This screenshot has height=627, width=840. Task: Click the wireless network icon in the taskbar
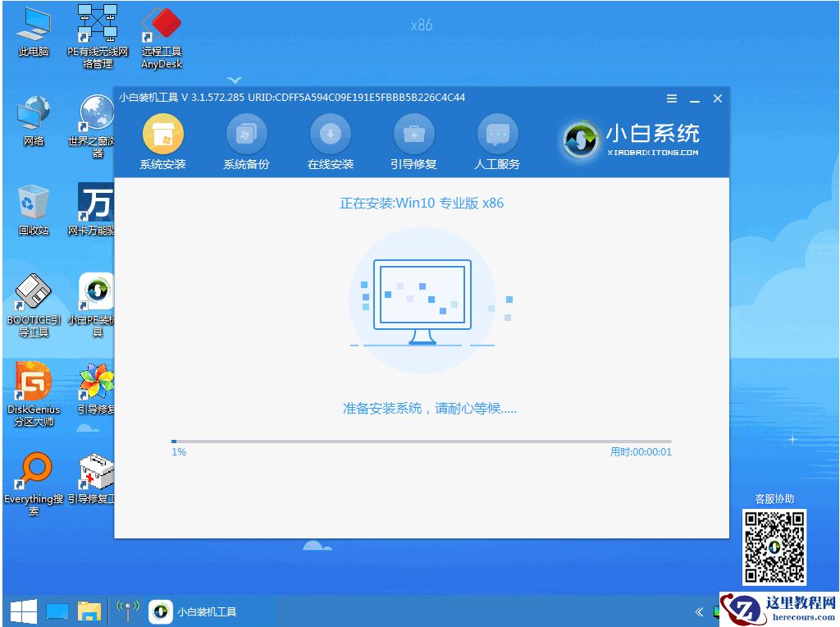pos(127,611)
